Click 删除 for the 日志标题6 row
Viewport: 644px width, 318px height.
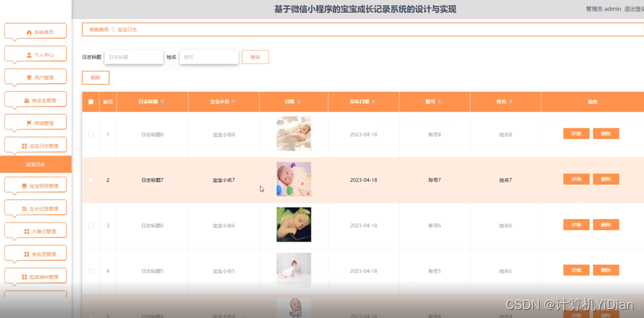[606, 225]
